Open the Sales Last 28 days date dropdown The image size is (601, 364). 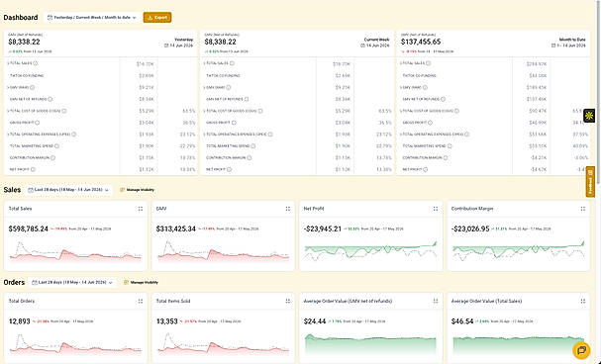coord(68,190)
